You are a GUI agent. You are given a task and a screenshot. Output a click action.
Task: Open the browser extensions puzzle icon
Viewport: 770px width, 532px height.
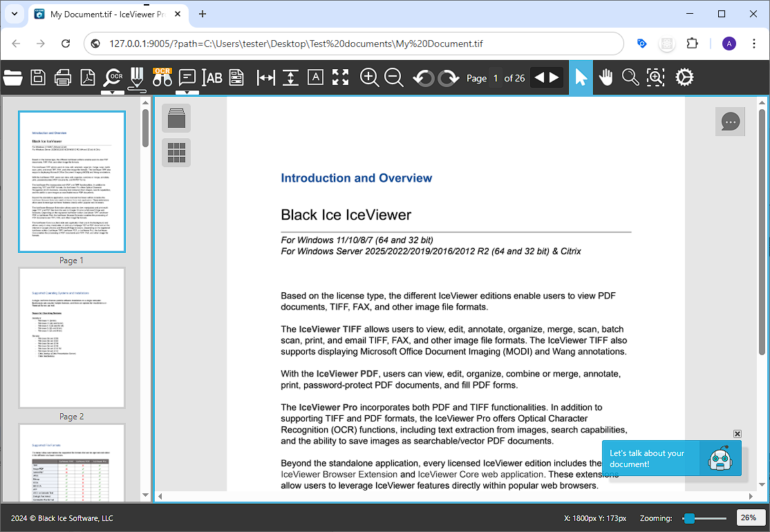coord(692,44)
